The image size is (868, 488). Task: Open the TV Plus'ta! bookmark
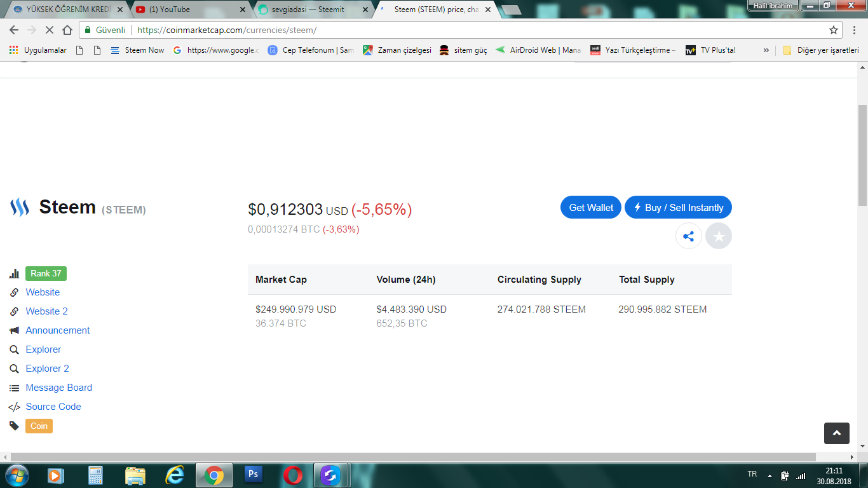pos(711,50)
